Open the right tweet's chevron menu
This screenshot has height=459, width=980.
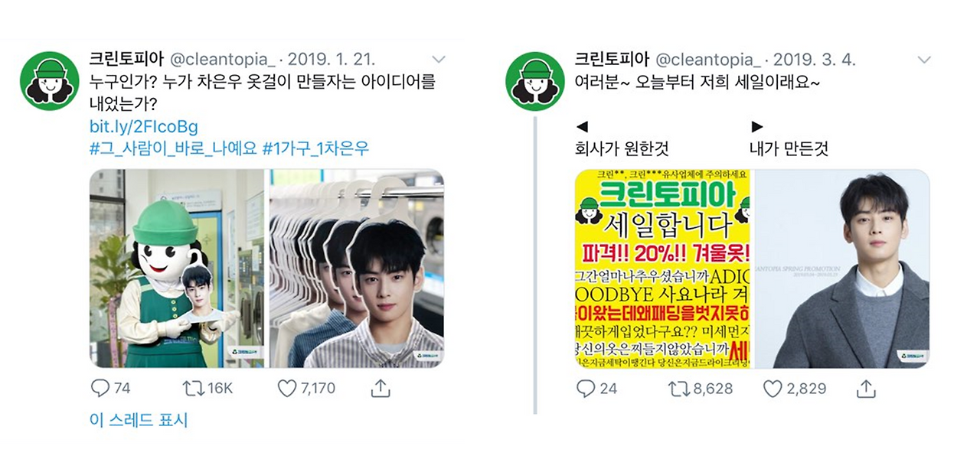point(924,60)
